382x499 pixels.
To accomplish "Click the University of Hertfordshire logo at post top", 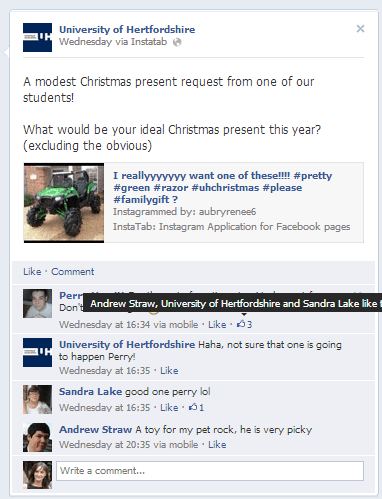I will coord(37,37).
